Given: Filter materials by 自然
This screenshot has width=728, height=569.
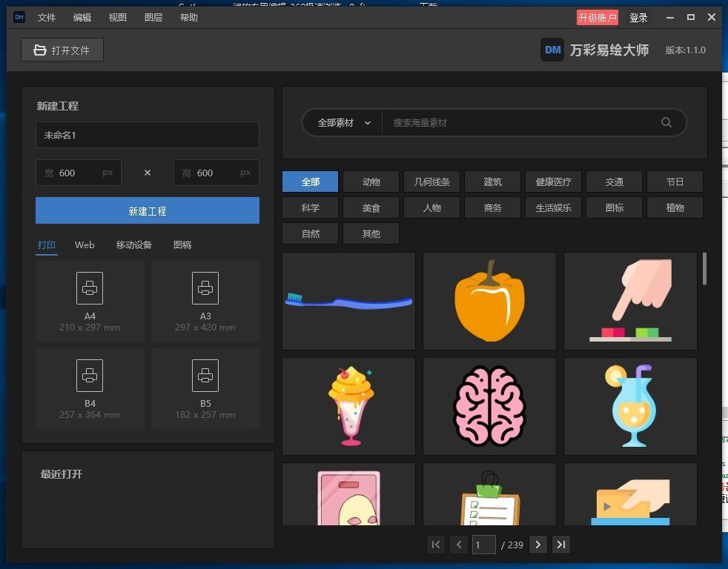Looking at the screenshot, I should click(310, 233).
